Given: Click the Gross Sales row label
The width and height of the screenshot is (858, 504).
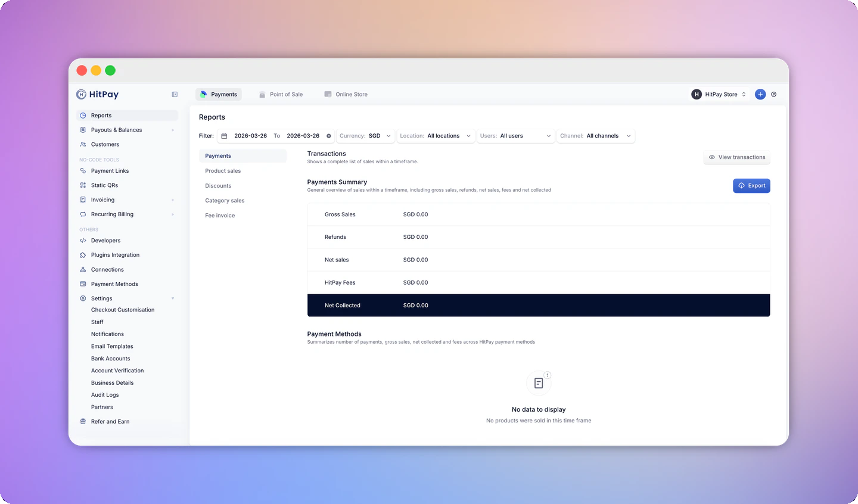Looking at the screenshot, I should pyautogui.click(x=340, y=214).
